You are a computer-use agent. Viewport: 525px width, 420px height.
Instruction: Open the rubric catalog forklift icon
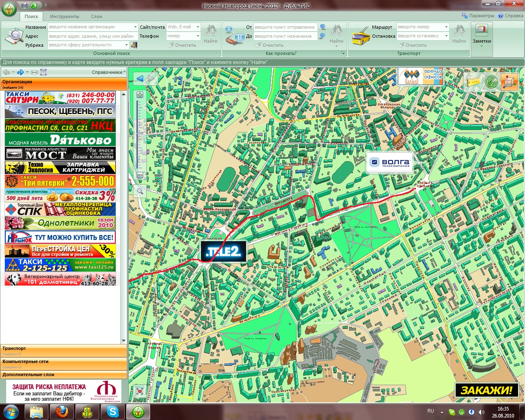tap(134, 45)
